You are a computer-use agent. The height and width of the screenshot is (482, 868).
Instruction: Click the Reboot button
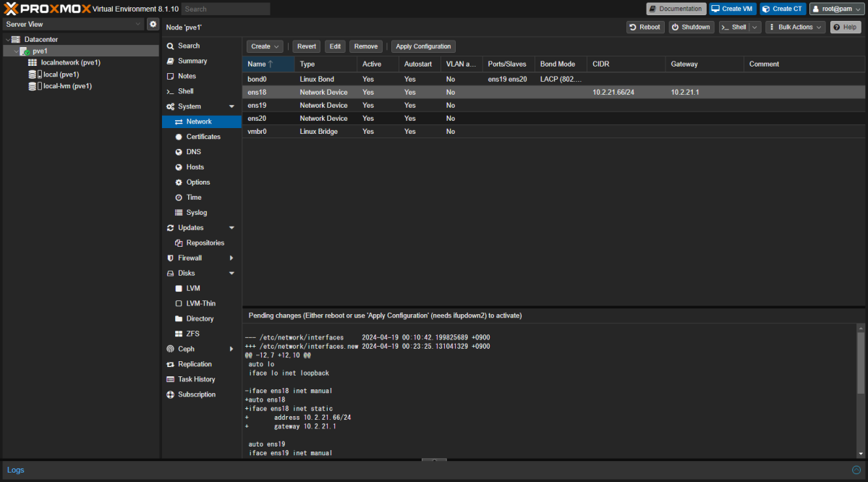pos(645,27)
